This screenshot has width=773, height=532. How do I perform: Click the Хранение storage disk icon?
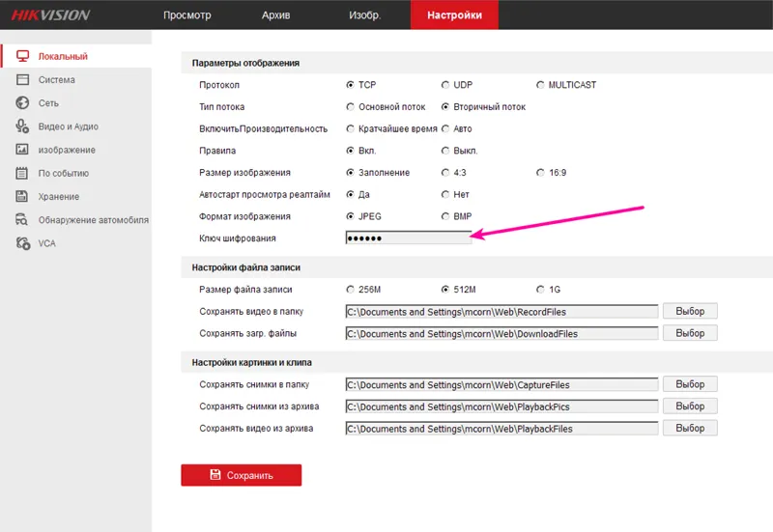22,197
